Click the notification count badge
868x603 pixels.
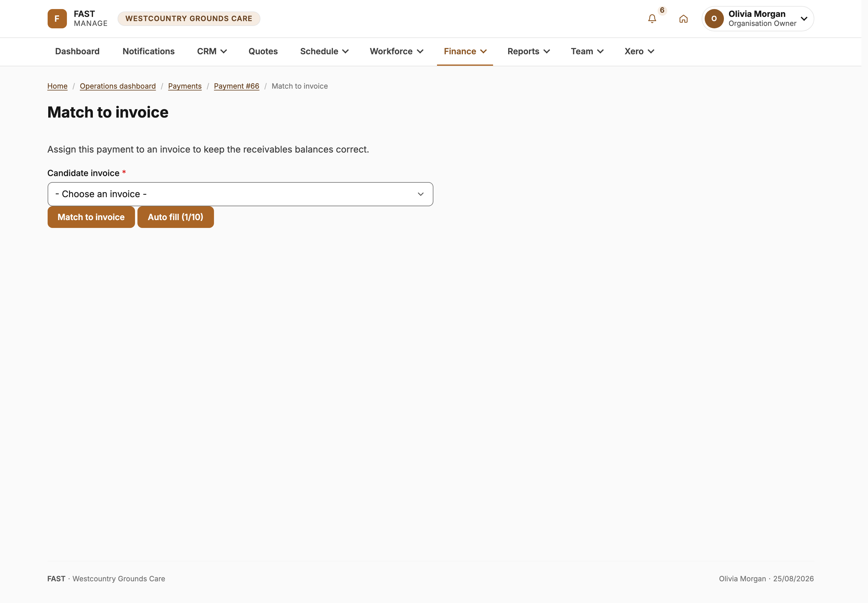pos(662,10)
